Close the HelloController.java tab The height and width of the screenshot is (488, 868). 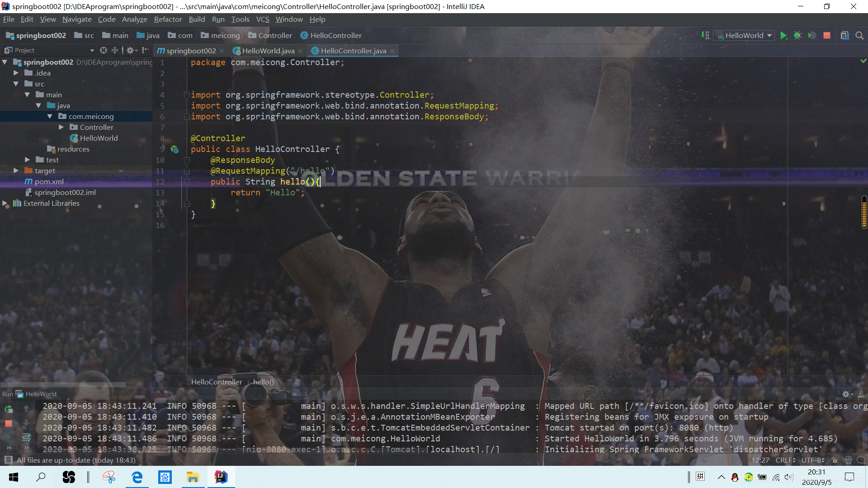click(392, 51)
